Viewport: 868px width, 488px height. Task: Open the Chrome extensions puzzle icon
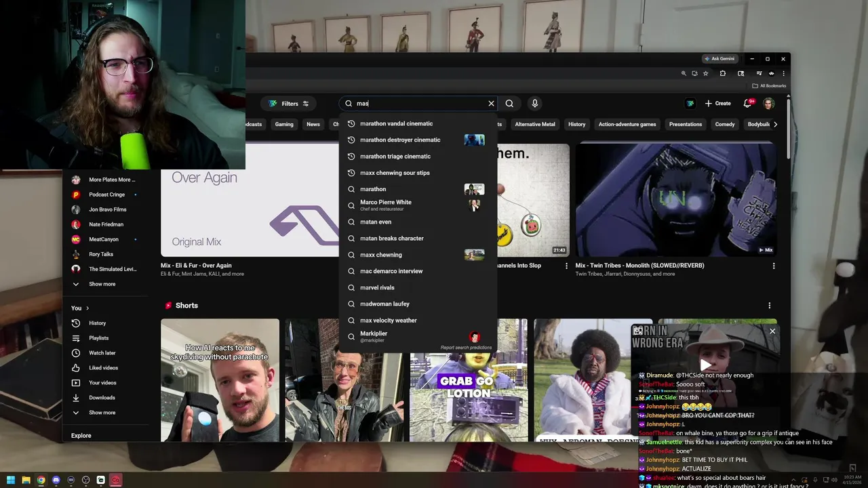pos(722,73)
